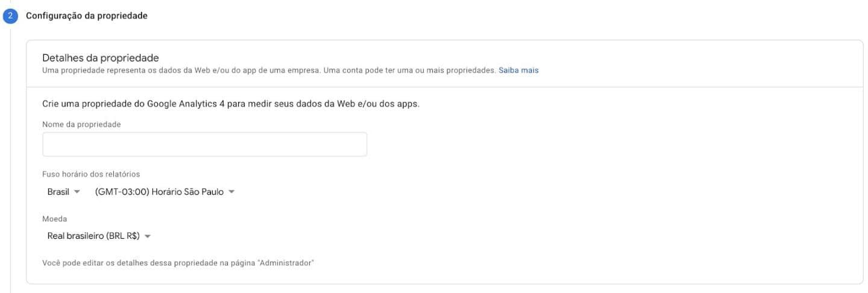Click the "Nome da propriedade" field label

click(x=81, y=124)
